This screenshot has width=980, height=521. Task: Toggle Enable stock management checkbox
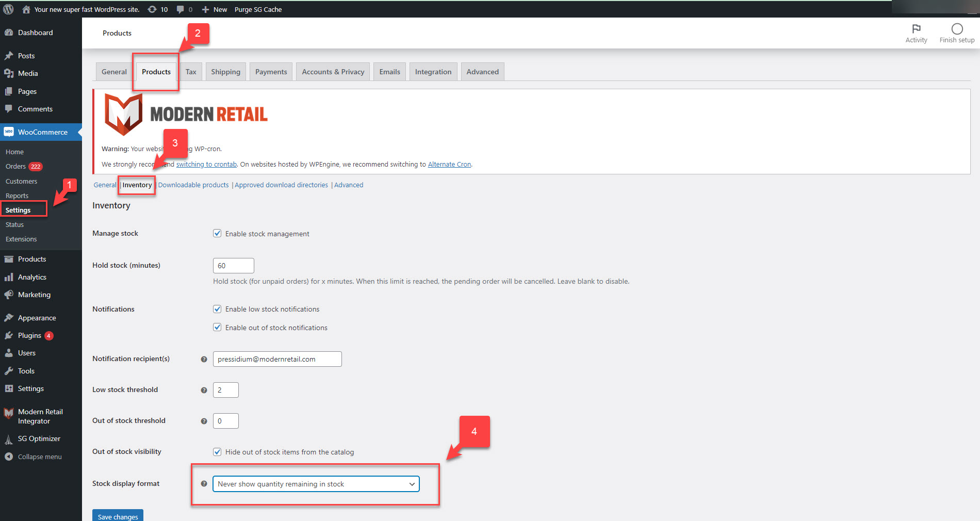click(x=217, y=233)
